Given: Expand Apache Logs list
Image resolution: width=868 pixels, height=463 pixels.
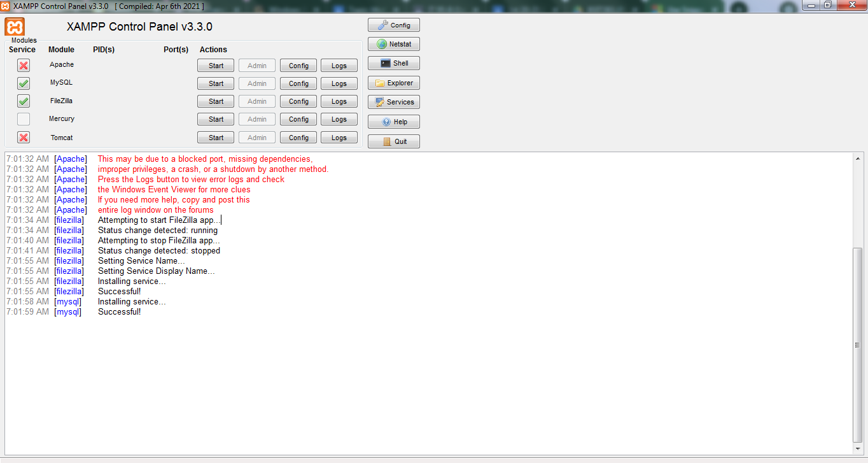Looking at the screenshot, I should click(x=339, y=66).
